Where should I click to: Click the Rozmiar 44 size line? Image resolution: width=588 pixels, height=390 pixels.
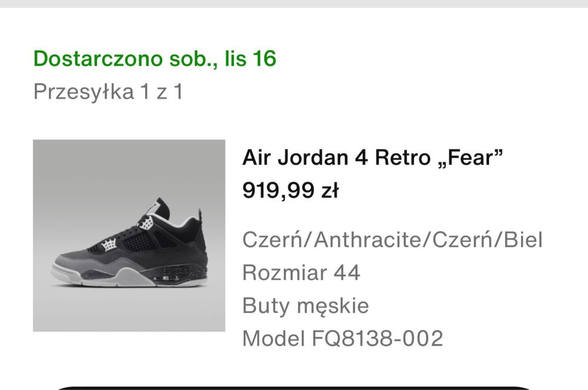pos(301,273)
